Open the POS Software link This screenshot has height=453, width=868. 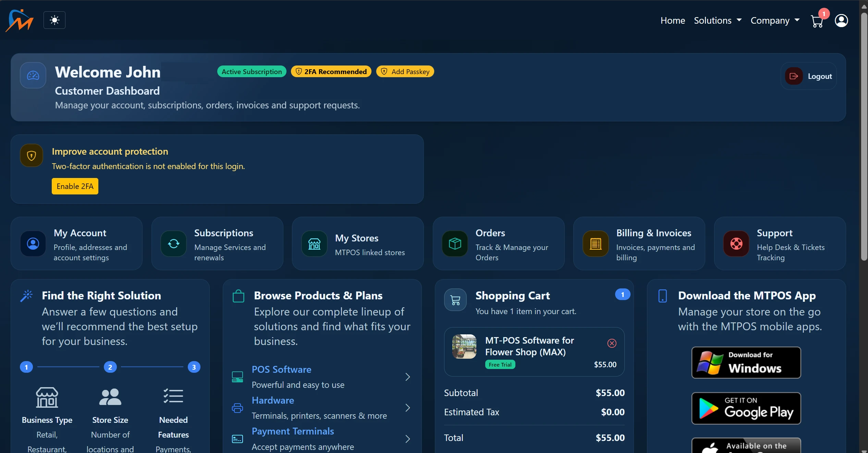(x=281, y=369)
